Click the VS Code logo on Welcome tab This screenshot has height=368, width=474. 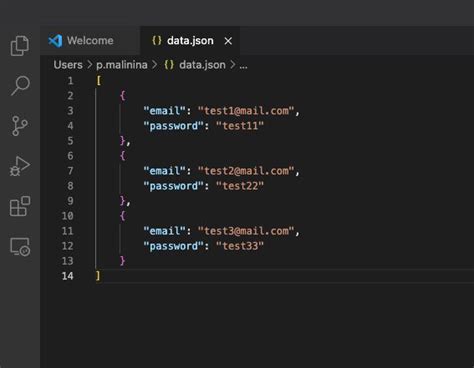(x=55, y=41)
